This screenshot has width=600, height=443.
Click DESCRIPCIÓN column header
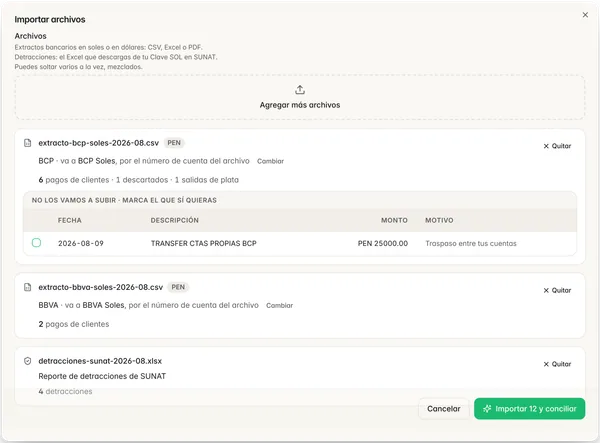pos(174,220)
